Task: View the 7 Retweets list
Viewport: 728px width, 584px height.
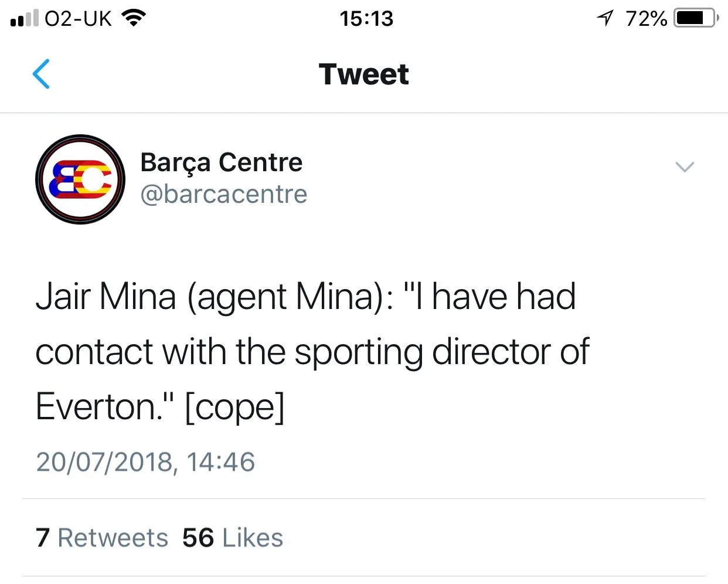Action: pos(102,538)
